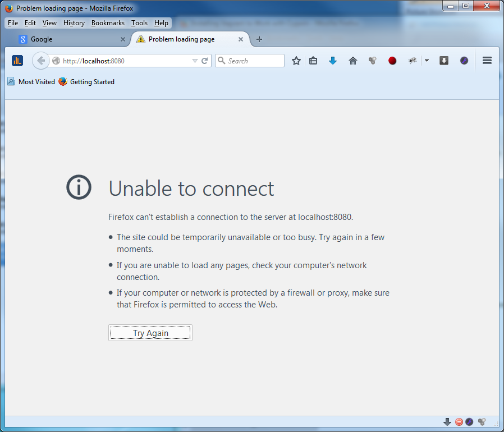Click the dark download box toolbar icon
This screenshot has width=504, height=432.
coord(444,61)
